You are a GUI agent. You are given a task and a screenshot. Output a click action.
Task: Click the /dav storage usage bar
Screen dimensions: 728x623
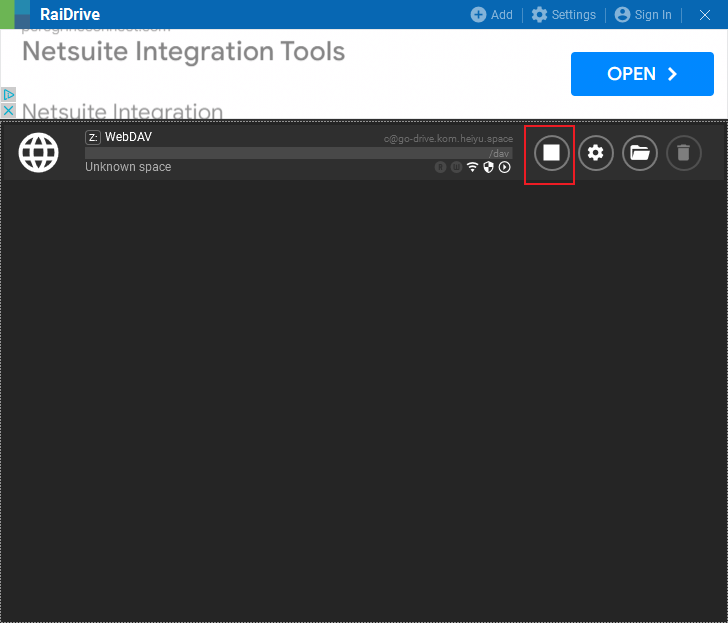point(299,153)
